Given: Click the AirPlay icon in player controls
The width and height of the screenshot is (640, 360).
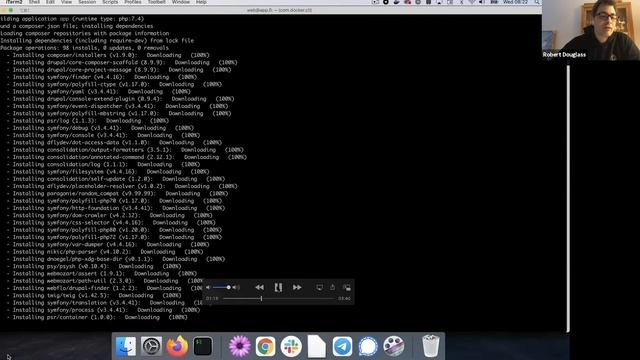Looking at the screenshot, I should pos(319,287).
